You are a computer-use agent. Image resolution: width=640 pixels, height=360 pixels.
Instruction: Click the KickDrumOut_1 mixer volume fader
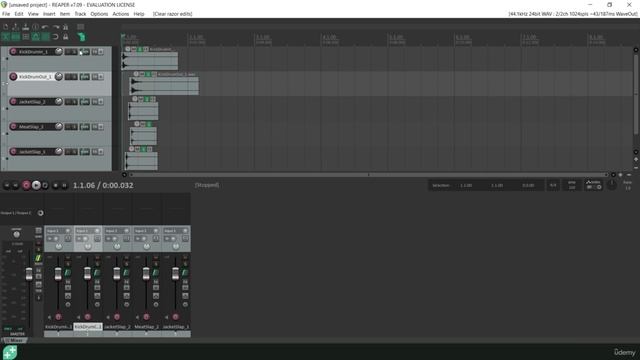click(87, 273)
